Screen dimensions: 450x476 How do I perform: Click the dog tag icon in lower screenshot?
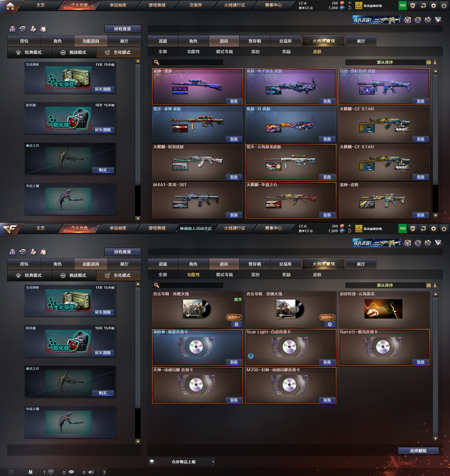point(44,252)
